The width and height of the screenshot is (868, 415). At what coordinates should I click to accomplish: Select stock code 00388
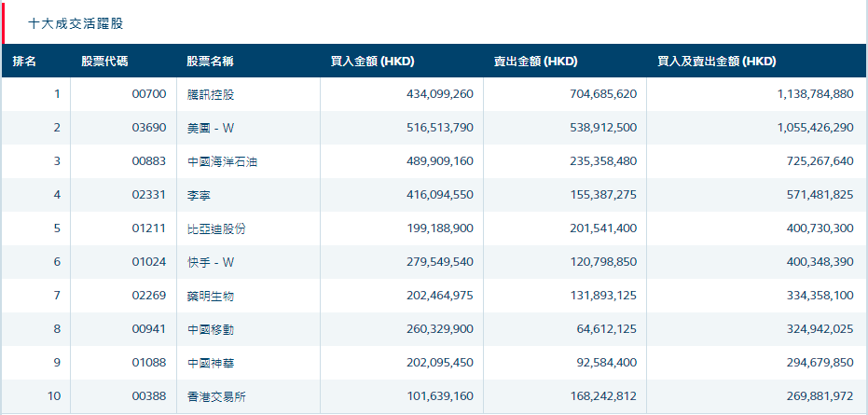click(x=149, y=396)
